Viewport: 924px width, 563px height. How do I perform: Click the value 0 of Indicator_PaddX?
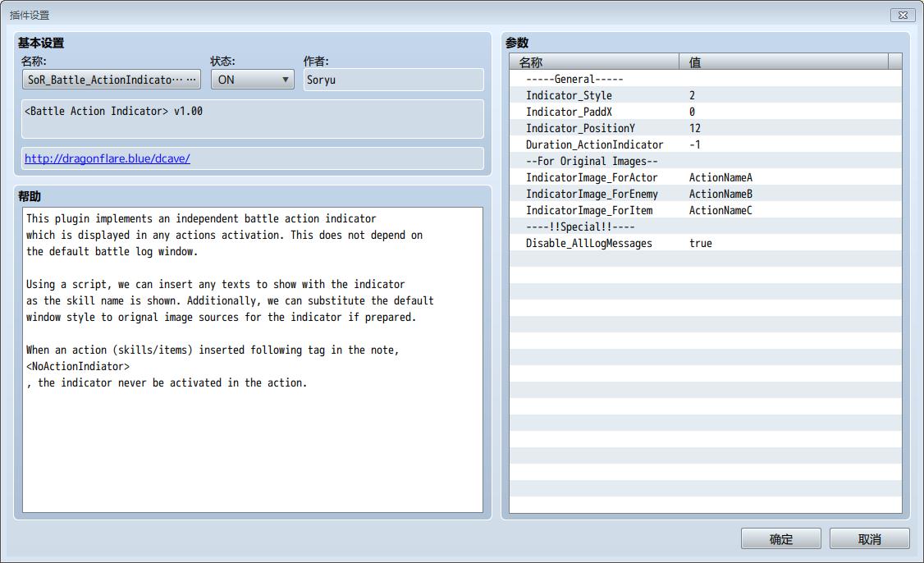coord(692,112)
